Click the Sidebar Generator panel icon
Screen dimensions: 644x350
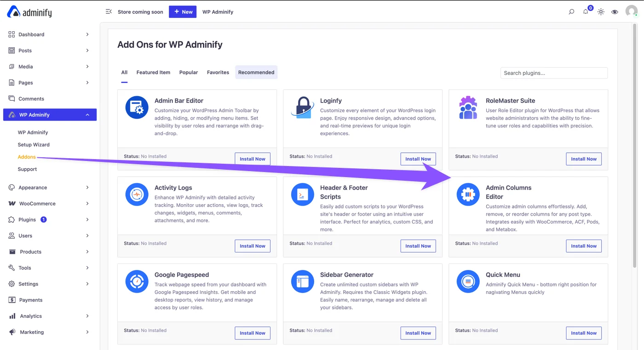(302, 281)
